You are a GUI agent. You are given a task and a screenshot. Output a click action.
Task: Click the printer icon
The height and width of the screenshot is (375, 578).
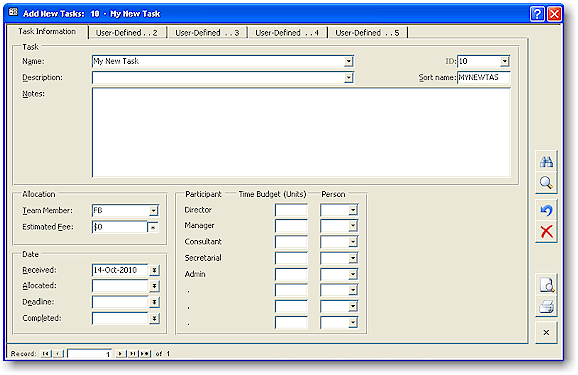coord(546,306)
